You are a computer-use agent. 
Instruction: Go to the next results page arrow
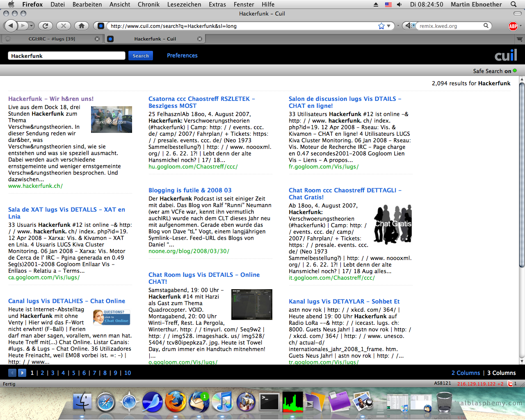[x=22, y=373]
